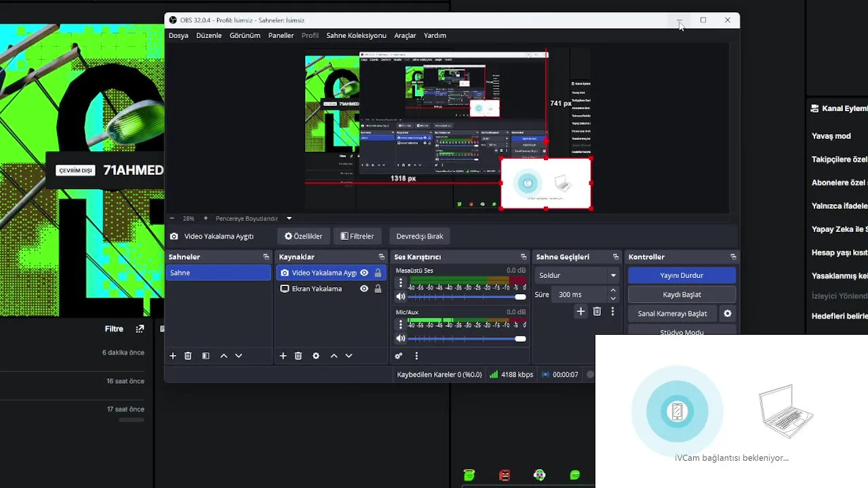Adjust Masaüstü Ses volume slider
868x488 pixels.
[467, 297]
